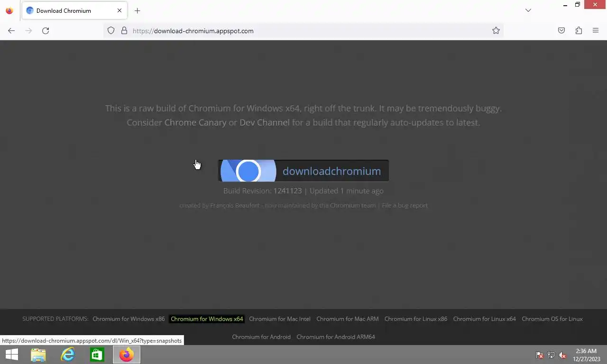Open the Windows Start menu

[x=11, y=355]
